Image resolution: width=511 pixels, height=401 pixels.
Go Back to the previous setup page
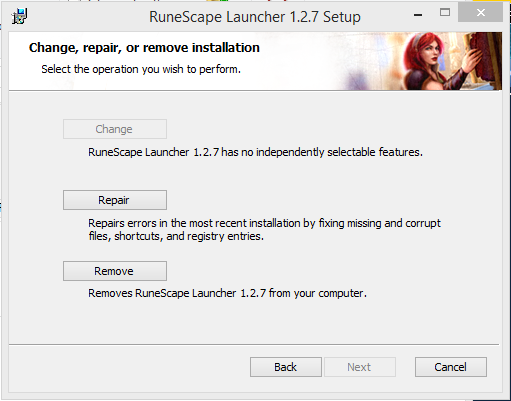[x=286, y=367]
